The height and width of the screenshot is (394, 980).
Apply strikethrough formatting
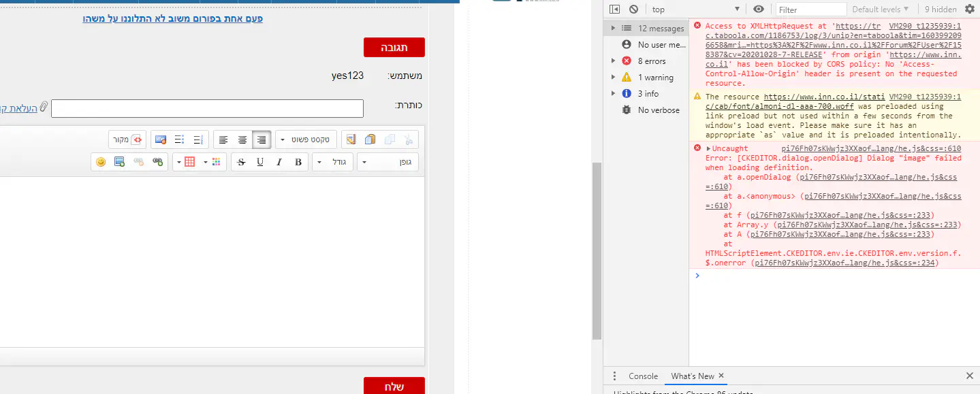coord(240,162)
